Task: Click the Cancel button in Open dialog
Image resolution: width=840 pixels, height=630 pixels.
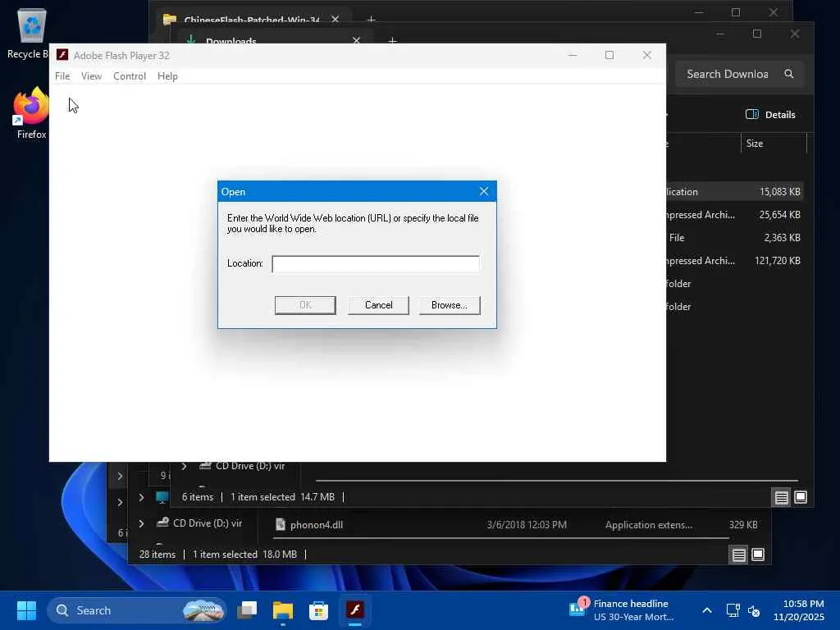Action: (x=378, y=305)
